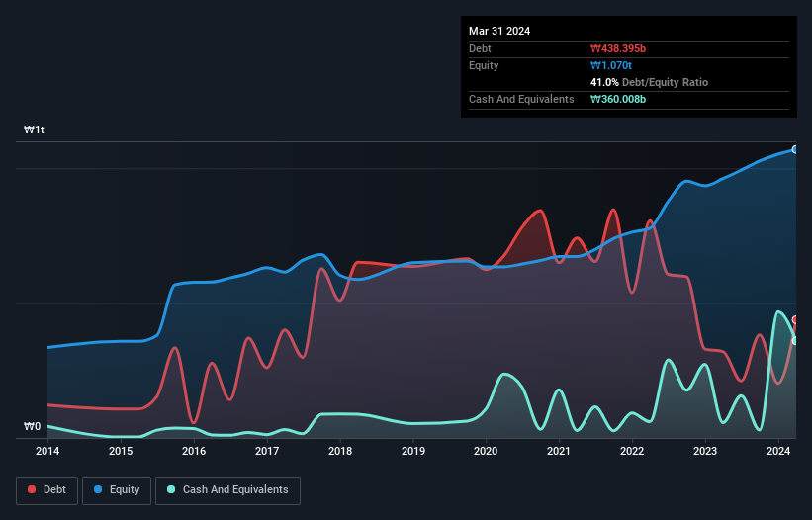The image size is (812, 520).
Task: Click the red Debt endpoint marker on chart
Action: tap(795, 319)
